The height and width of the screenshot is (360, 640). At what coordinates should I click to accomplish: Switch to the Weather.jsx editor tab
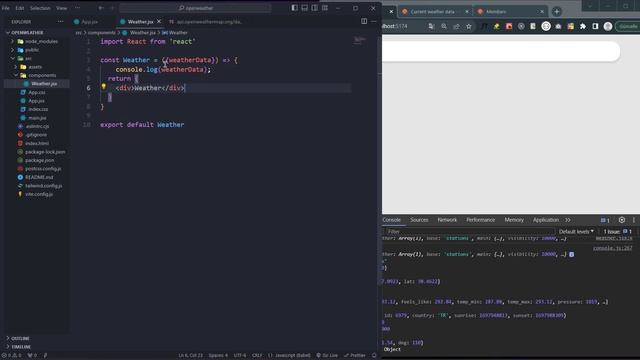point(140,22)
